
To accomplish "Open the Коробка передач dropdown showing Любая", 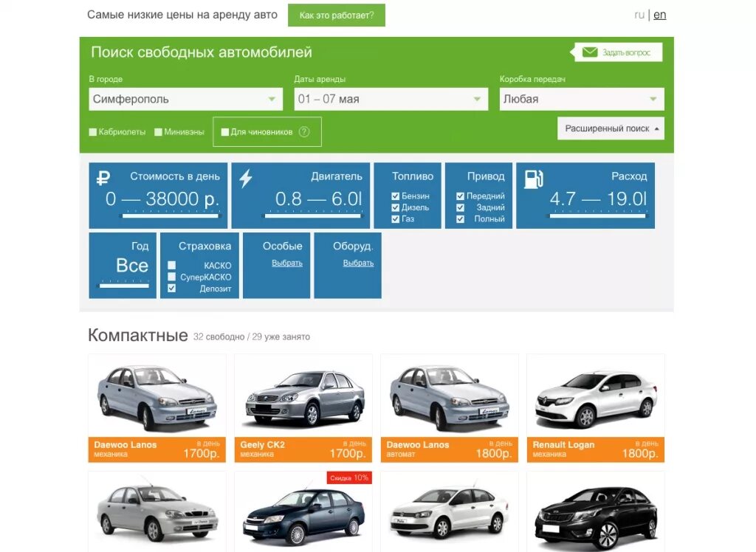I will pos(582,100).
